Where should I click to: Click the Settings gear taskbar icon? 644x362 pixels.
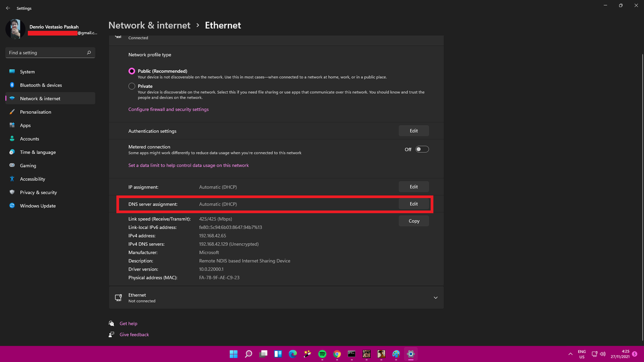(x=411, y=354)
